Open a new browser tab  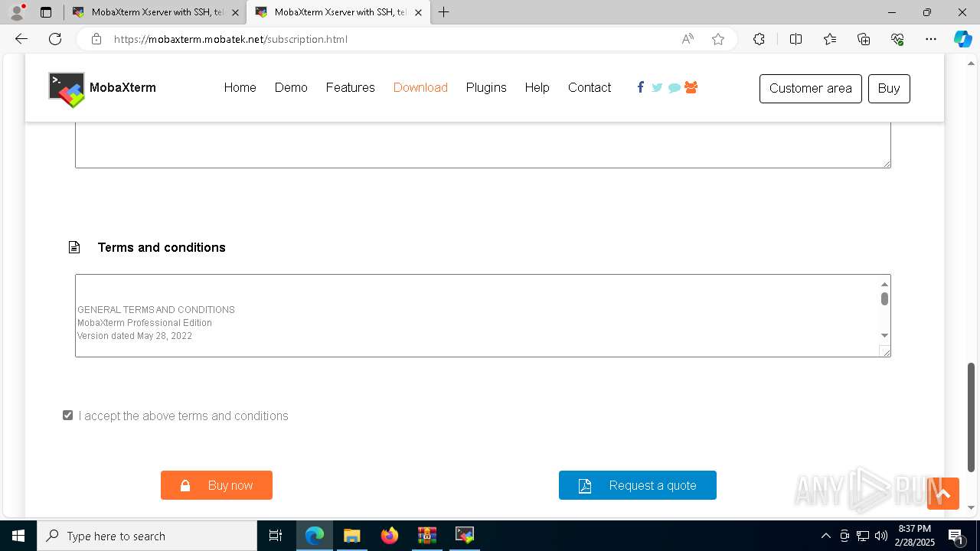click(x=444, y=12)
